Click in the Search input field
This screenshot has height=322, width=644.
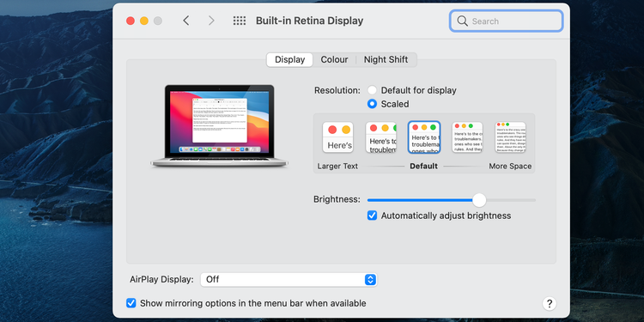pyautogui.click(x=506, y=21)
